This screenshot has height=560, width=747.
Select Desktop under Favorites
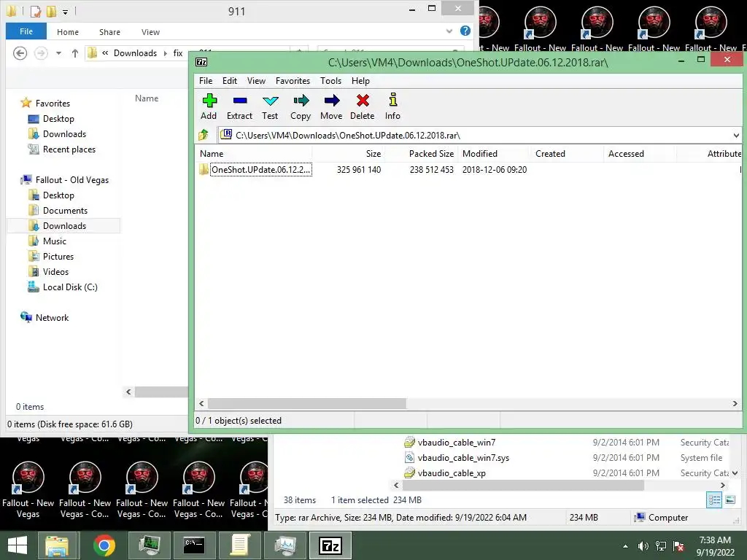click(x=58, y=119)
